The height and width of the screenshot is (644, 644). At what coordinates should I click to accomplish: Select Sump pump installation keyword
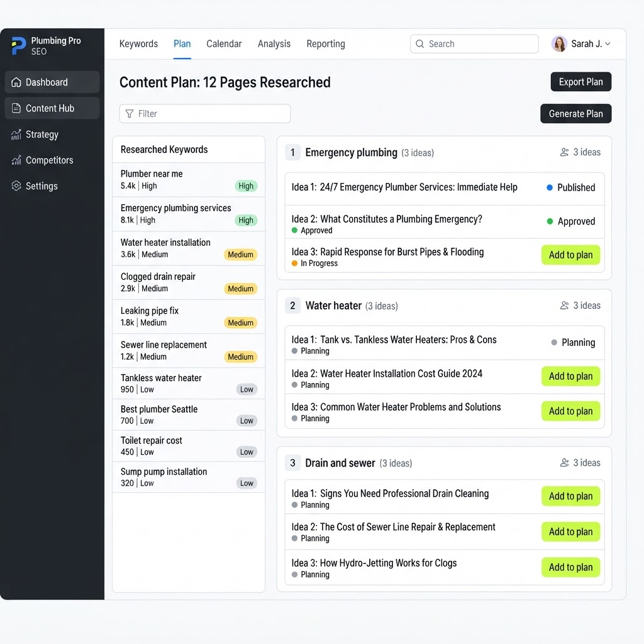click(189, 477)
